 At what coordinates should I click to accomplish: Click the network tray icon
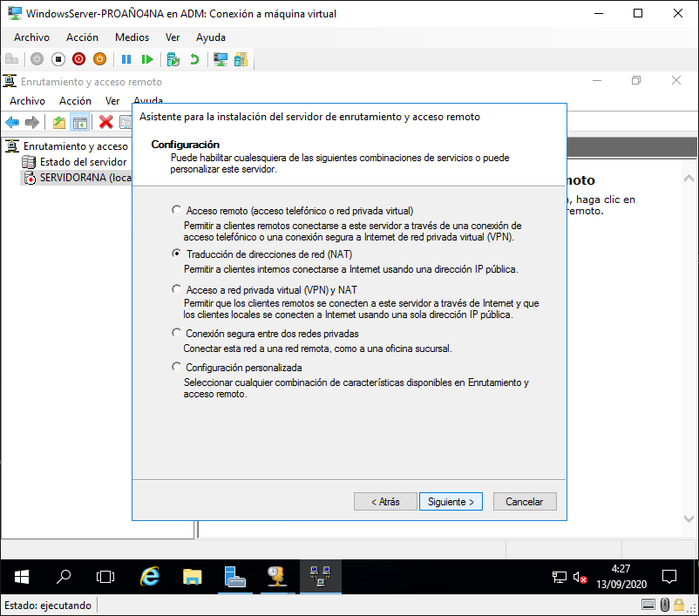[559, 577]
